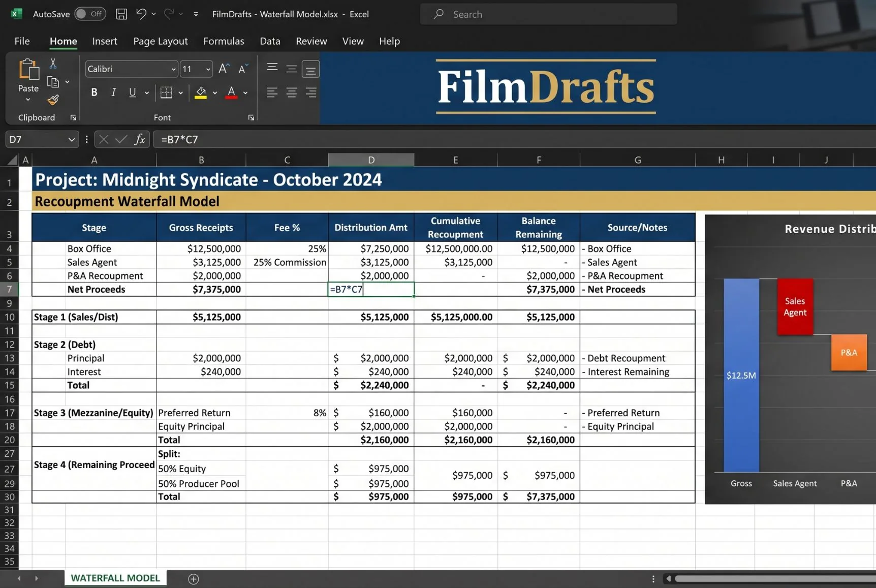This screenshot has width=876, height=588.
Task: Toggle the AutoSave switch
Action: [x=90, y=14]
